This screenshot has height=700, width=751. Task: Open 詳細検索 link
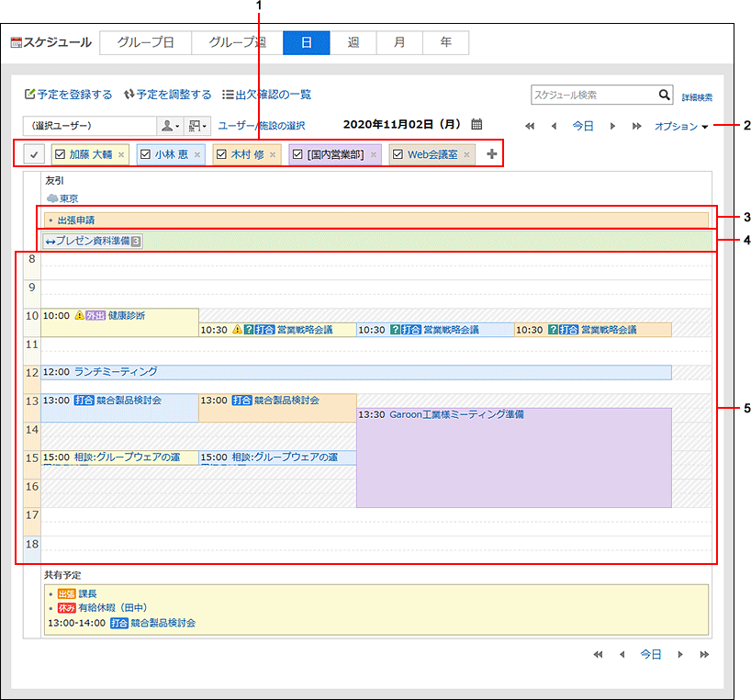pos(697,97)
